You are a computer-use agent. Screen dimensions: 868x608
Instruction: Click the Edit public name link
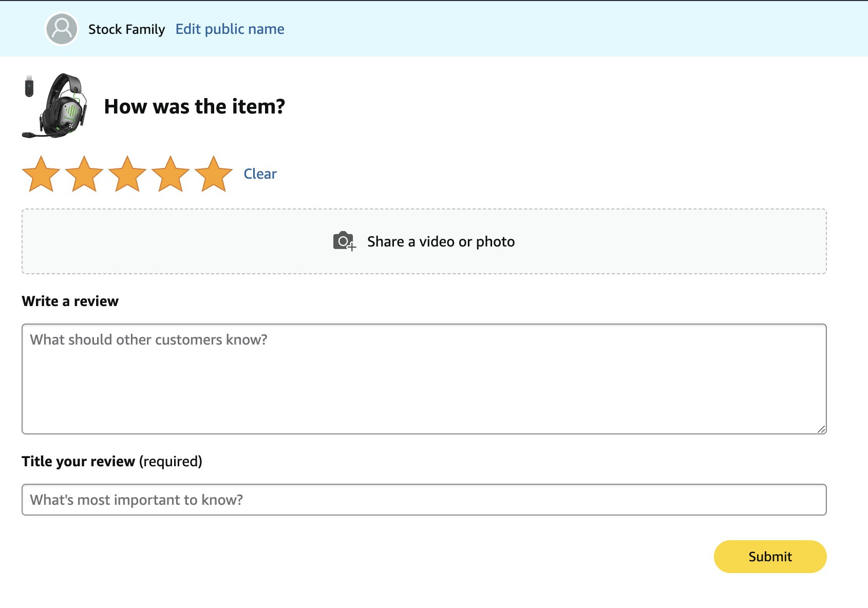pyautogui.click(x=230, y=29)
